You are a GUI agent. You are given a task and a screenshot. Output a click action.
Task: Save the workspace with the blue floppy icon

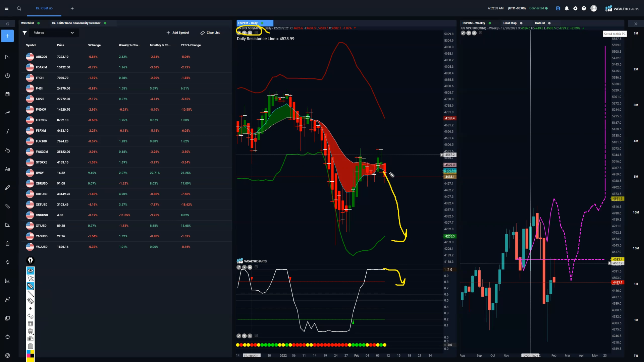pyautogui.click(x=558, y=8)
